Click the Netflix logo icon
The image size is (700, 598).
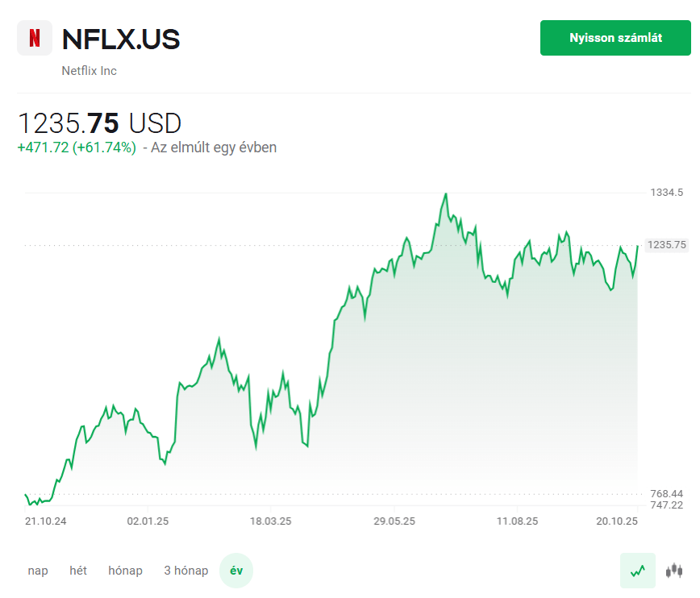(35, 38)
